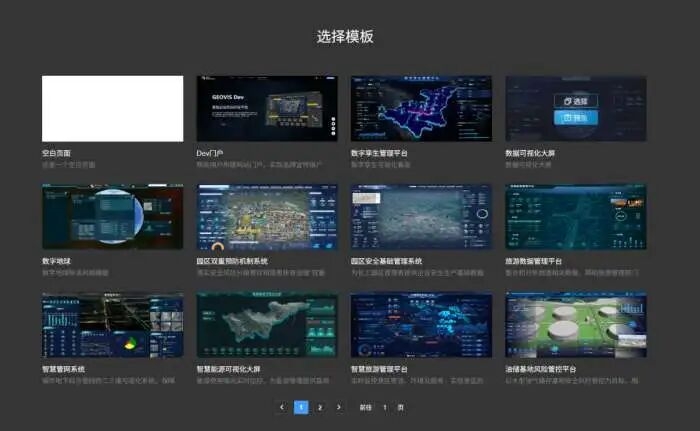Select the blank white 空白页面 thumbnail

coord(112,109)
